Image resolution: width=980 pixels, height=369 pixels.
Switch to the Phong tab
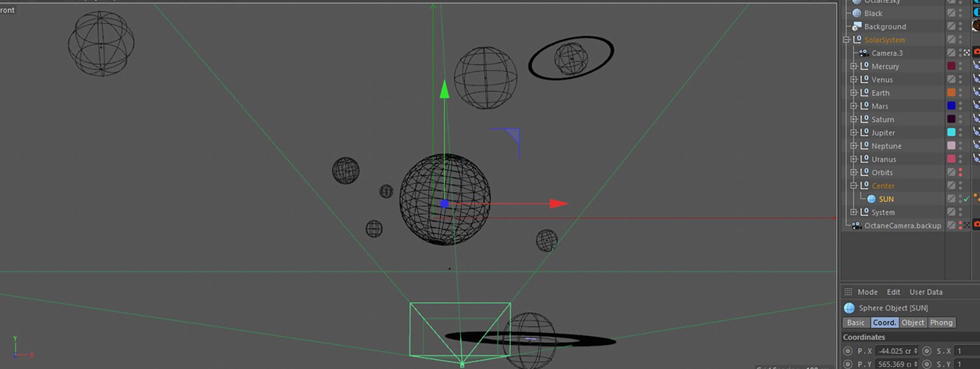(x=941, y=322)
